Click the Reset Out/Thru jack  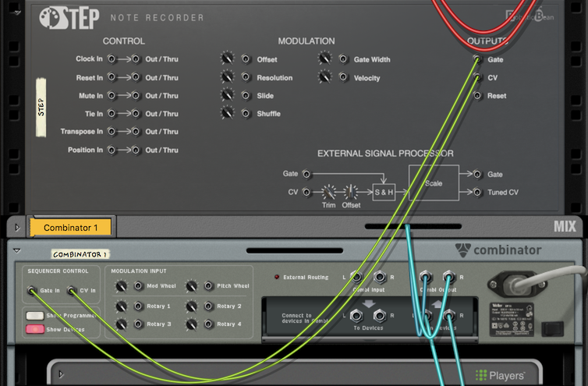(136, 77)
